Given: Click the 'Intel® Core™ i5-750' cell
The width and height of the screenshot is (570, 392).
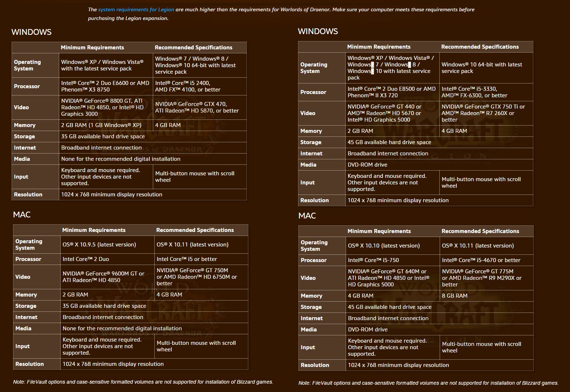Looking at the screenshot, I should pos(393,260).
